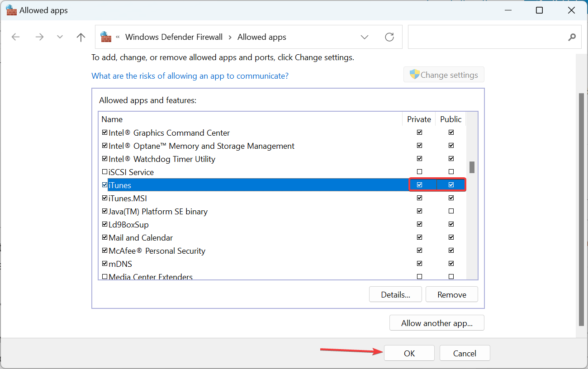
Task: Go up one level arrow
Action: tap(81, 37)
